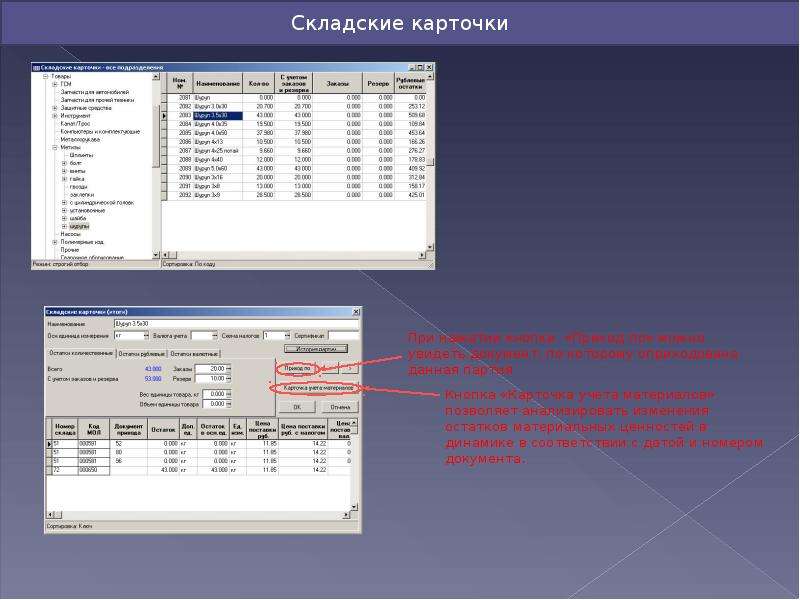Click the Приход по button

297,368
